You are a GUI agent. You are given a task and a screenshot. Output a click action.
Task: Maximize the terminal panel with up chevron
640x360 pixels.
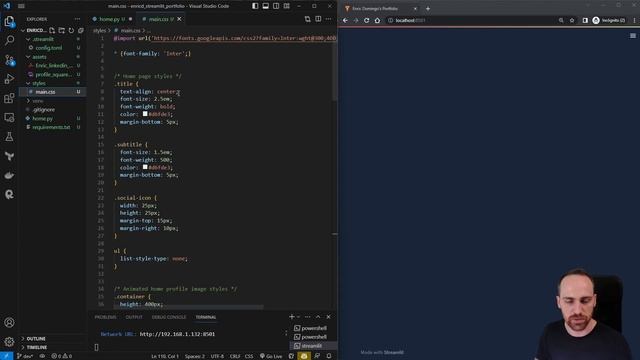click(318, 317)
